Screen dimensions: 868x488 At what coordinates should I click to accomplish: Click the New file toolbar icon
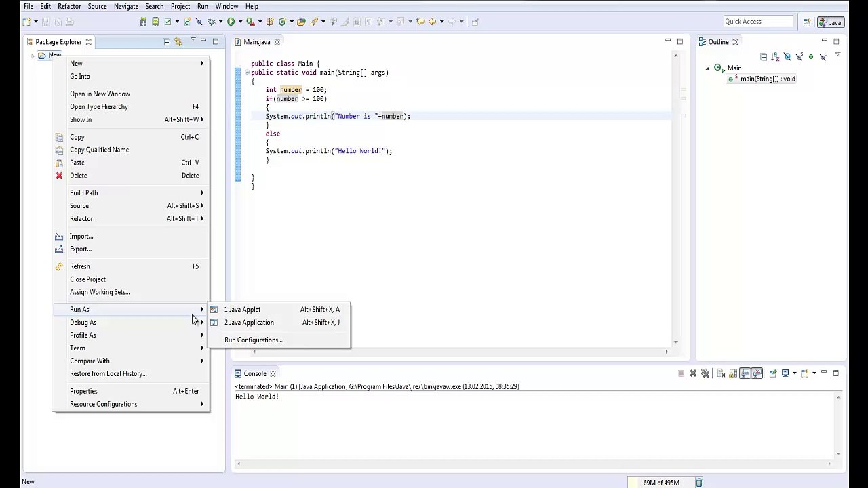pos(26,22)
